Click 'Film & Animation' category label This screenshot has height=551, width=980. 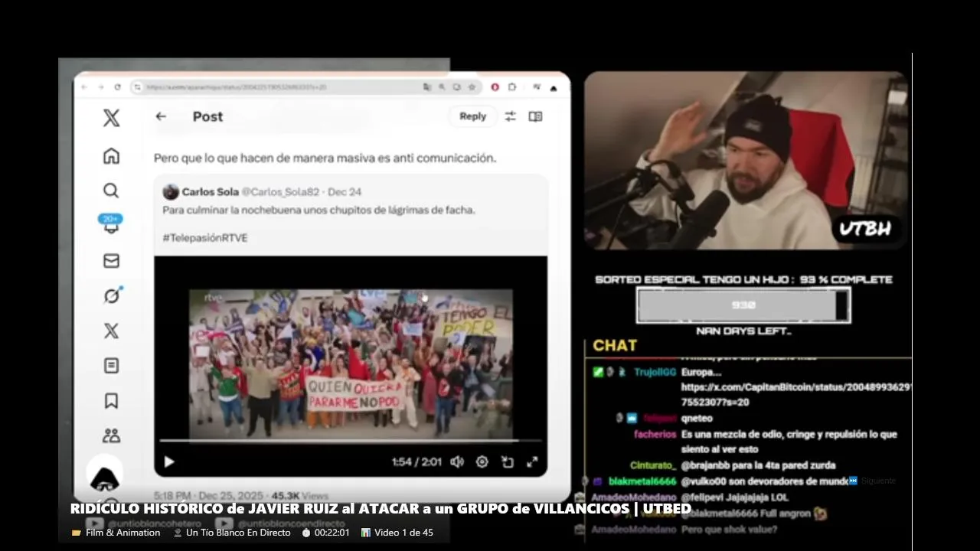(x=122, y=533)
